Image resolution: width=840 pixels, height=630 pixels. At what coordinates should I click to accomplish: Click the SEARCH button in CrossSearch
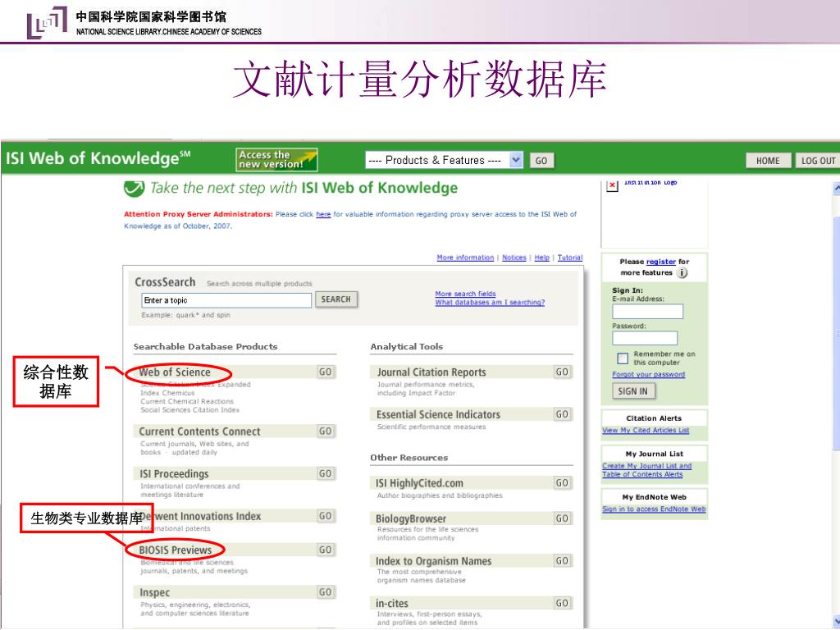click(336, 299)
